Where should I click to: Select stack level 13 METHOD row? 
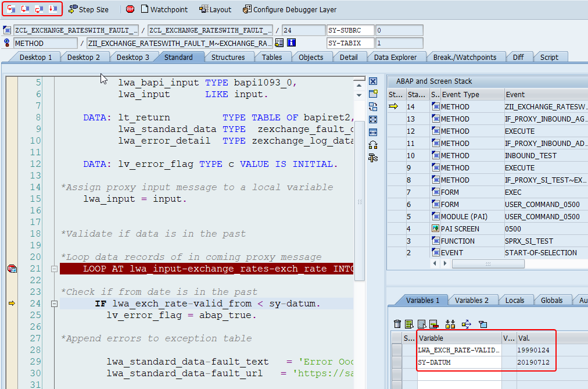pos(487,119)
